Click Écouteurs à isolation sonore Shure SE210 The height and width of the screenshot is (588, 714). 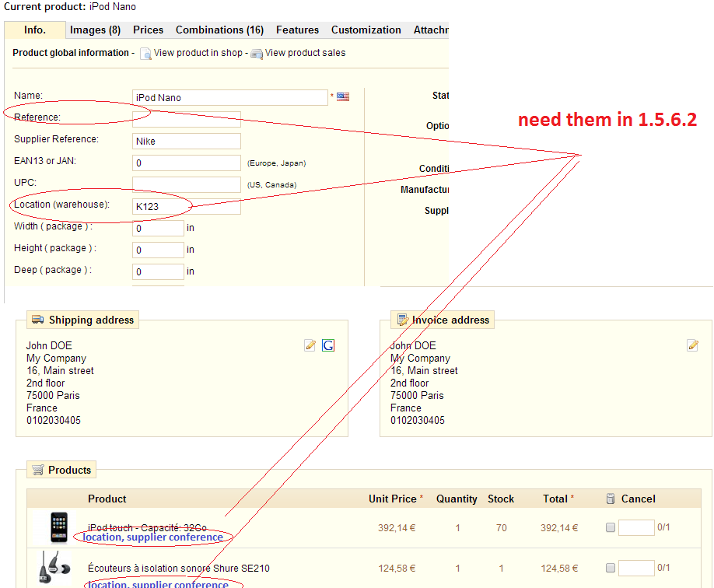pyautogui.click(x=179, y=569)
